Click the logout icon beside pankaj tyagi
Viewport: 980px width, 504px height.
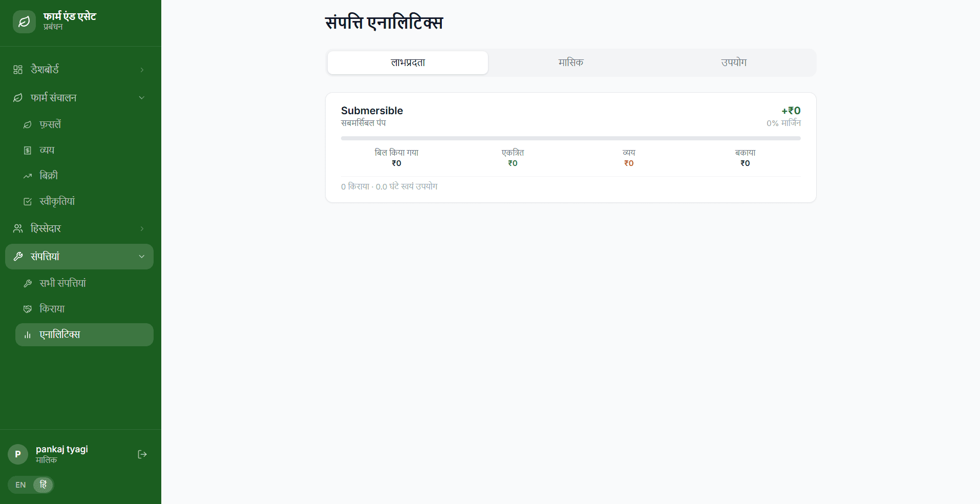point(142,454)
